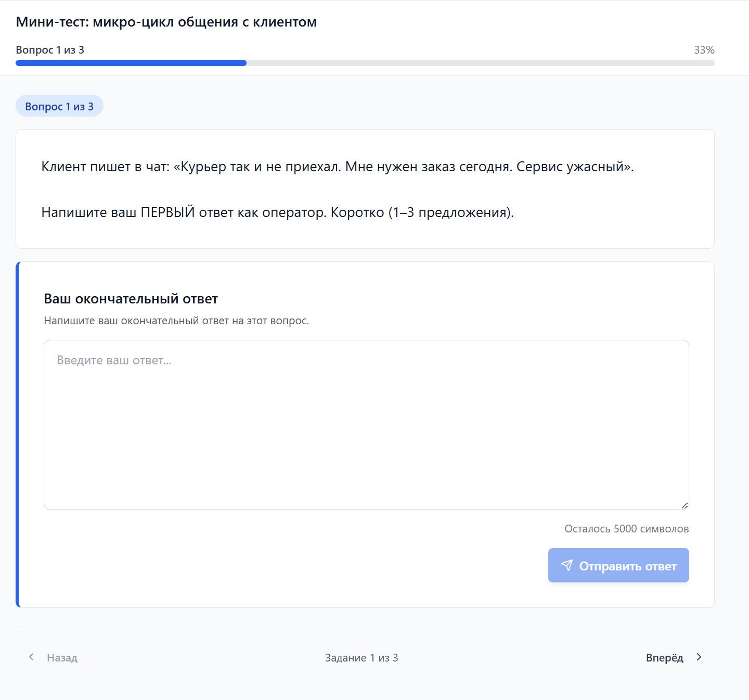Select the left chevron beside Назад
The width and height of the screenshot is (749, 700).
(32, 657)
